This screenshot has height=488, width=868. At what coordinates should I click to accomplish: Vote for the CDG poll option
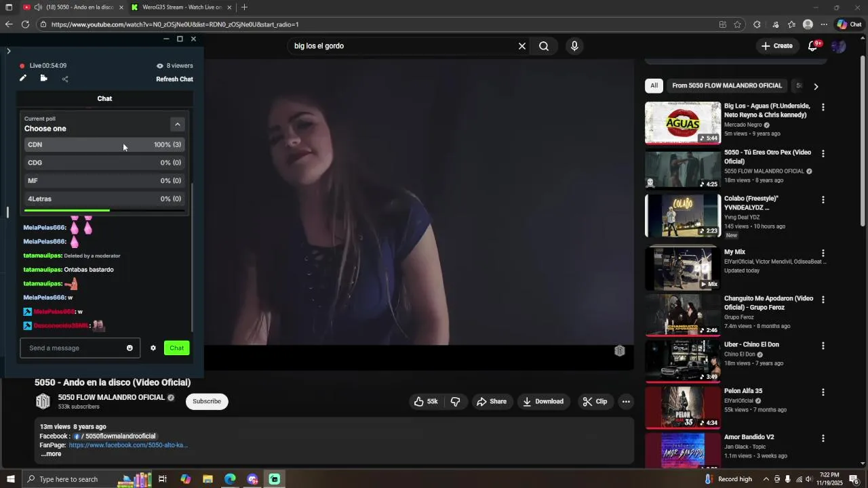[104, 163]
